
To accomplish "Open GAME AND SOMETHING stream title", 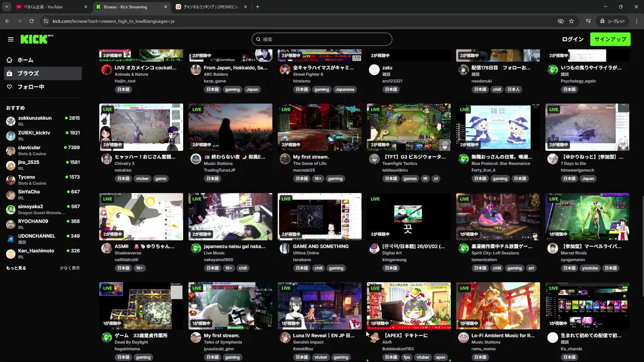I will (320, 246).
